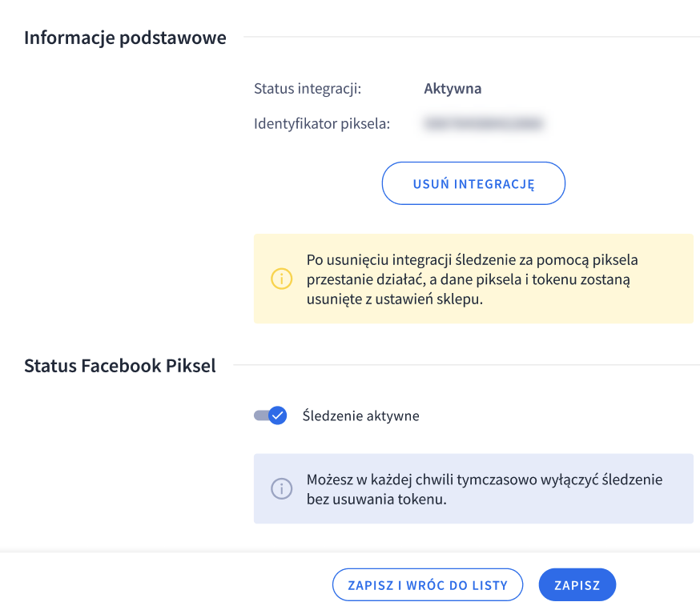700x614 pixels.
Task: Click the "Identyfikator piksela:" label
Action: point(322,124)
